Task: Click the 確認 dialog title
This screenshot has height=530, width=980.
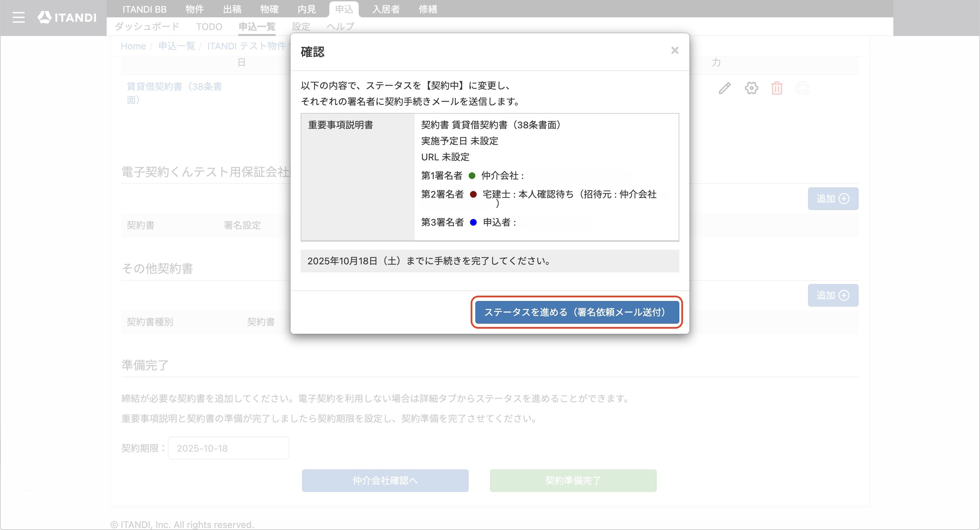Action: pos(312,52)
